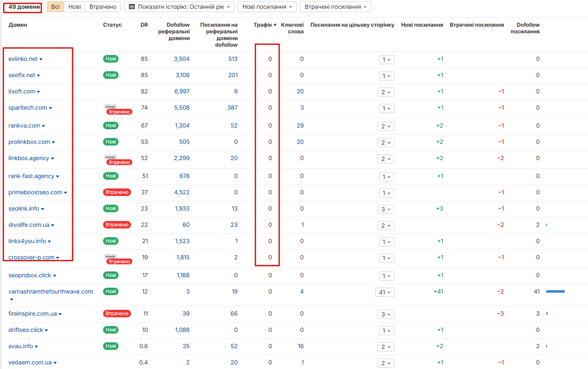Switch to the Втрачено filter tab
Image resolution: width=588 pixels, height=369 pixels.
103,7
